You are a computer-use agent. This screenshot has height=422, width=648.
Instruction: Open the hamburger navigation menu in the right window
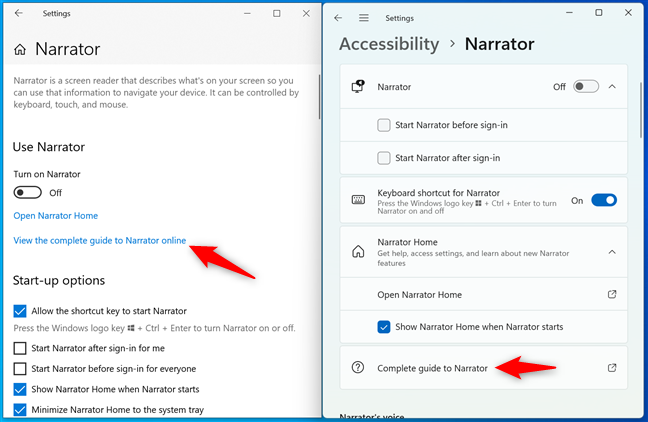click(x=364, y=18)
